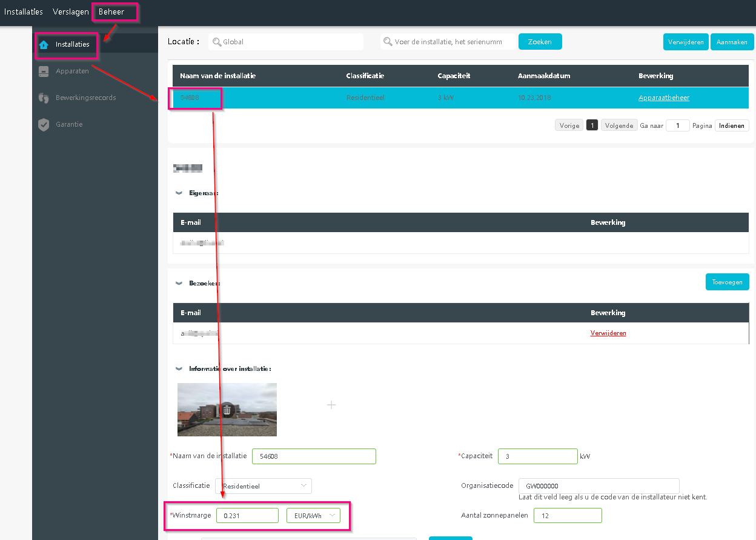Image resolution: width=756 pixels, height=540 pixels.
Task: Click the Apparaten device icon
Action: coord(44,72)
